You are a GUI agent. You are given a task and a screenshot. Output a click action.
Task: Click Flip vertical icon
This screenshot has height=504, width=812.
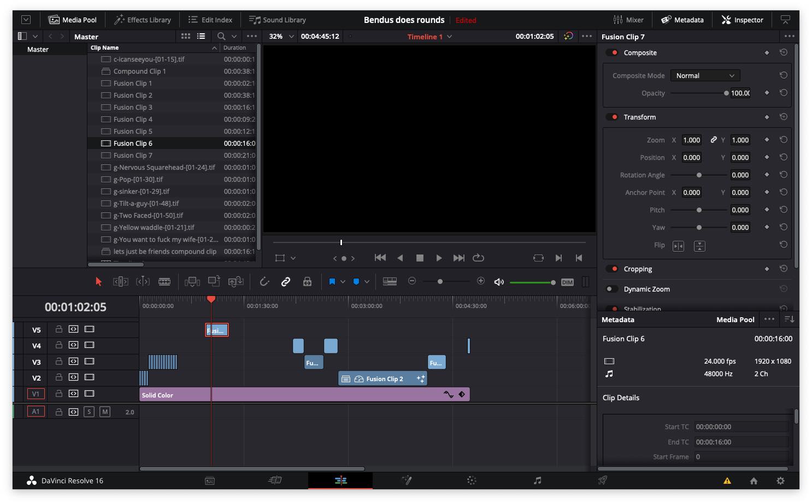tap(699, 246)
